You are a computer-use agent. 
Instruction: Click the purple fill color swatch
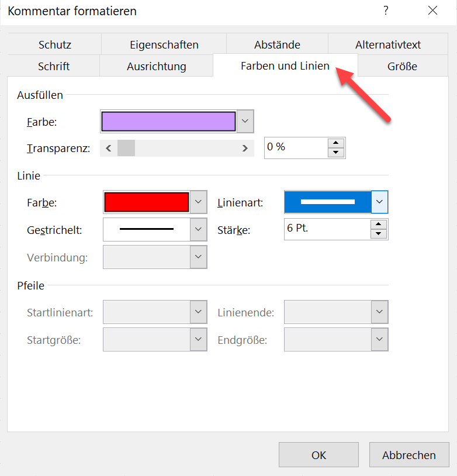pos(168,122)
